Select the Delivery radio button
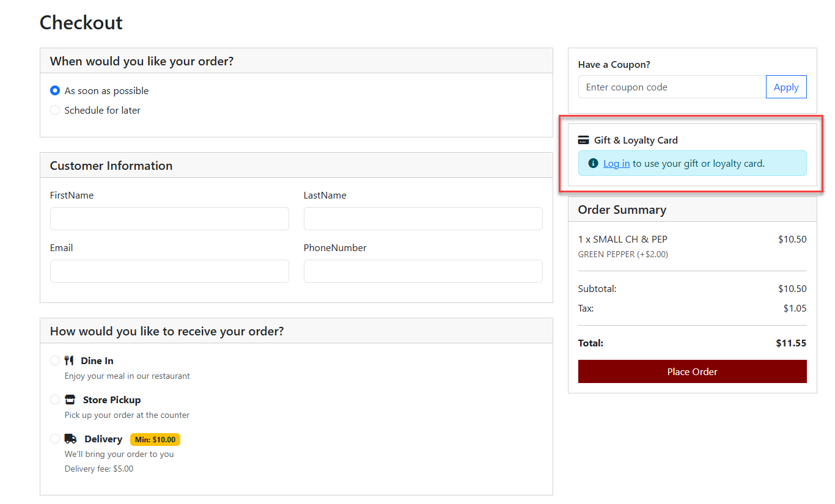Screen dimensions: 835x504 click(x=55, y=439)
